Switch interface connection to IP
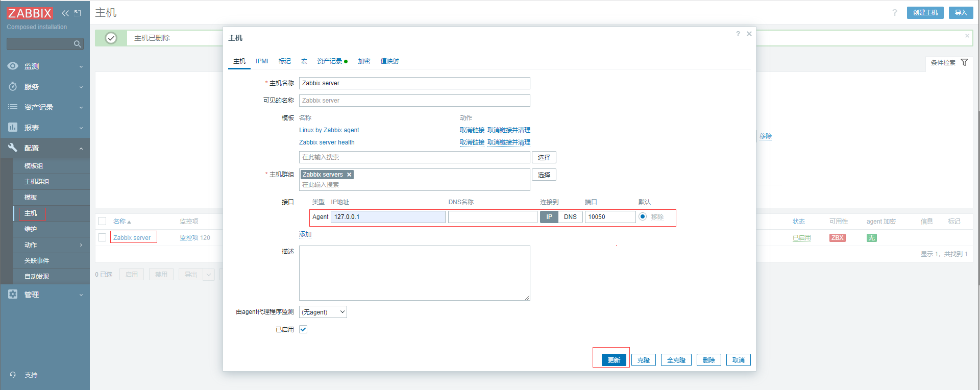The image size is (980, 390). (x=549, y=217)
